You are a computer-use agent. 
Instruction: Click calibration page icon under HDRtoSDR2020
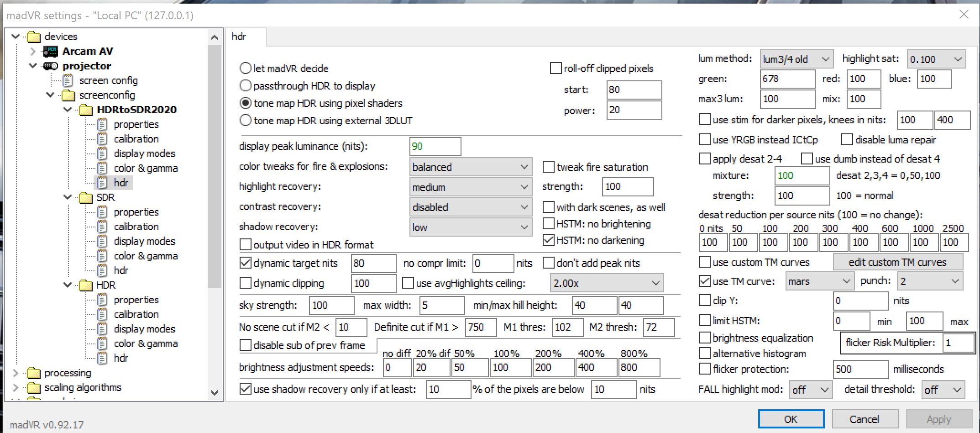[102, 139]
